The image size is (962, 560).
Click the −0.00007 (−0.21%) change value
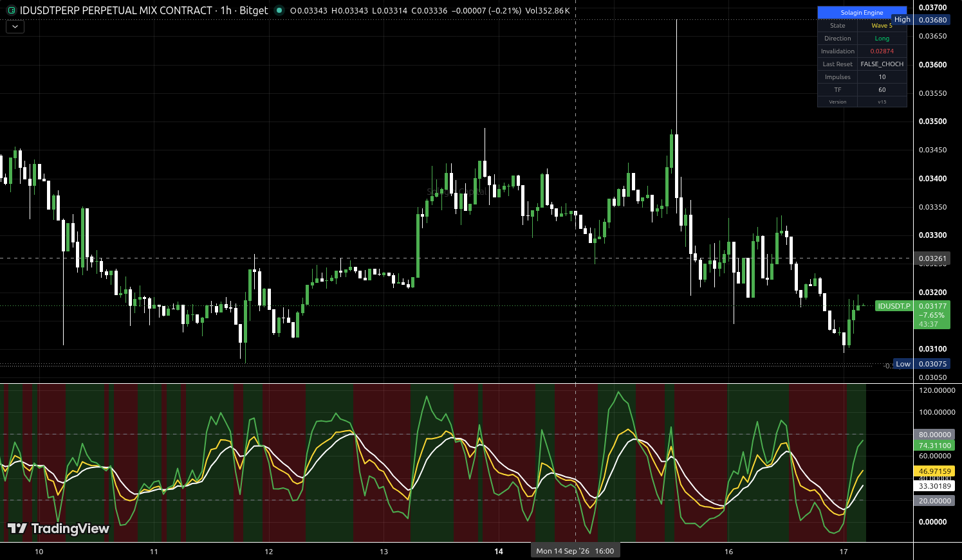click(486, 11)
